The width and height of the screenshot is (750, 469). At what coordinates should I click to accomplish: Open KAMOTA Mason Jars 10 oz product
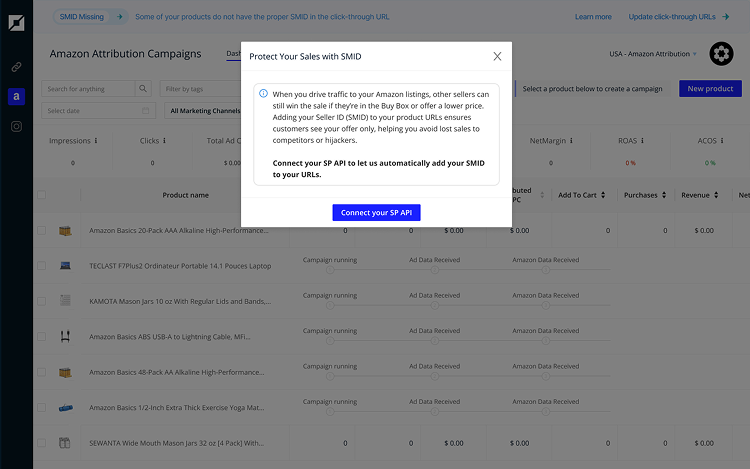180,301
